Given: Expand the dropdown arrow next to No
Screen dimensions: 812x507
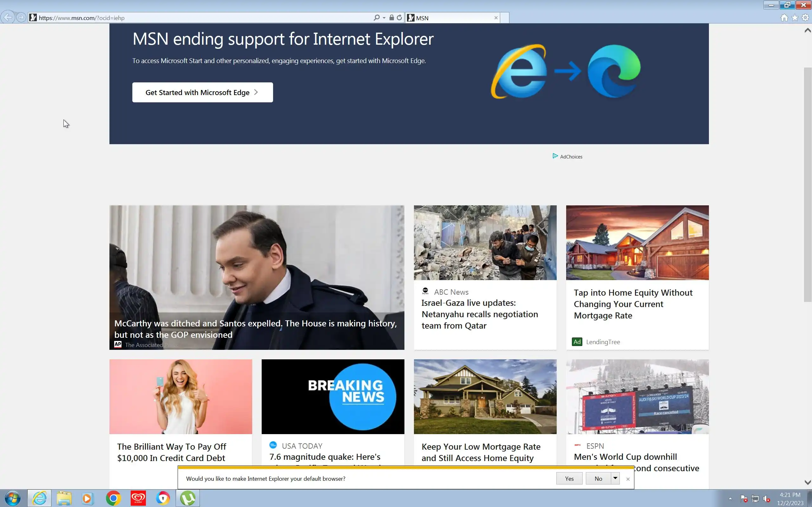Looking at the screenshot, I should coord(615,478).
